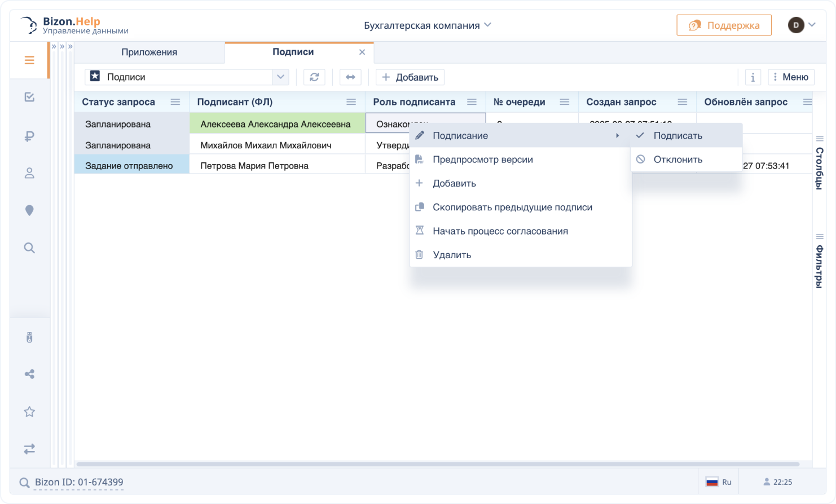Select Удалить in the context menu
836x504 pixels.
pyautogui.click(x=451, y=254)
